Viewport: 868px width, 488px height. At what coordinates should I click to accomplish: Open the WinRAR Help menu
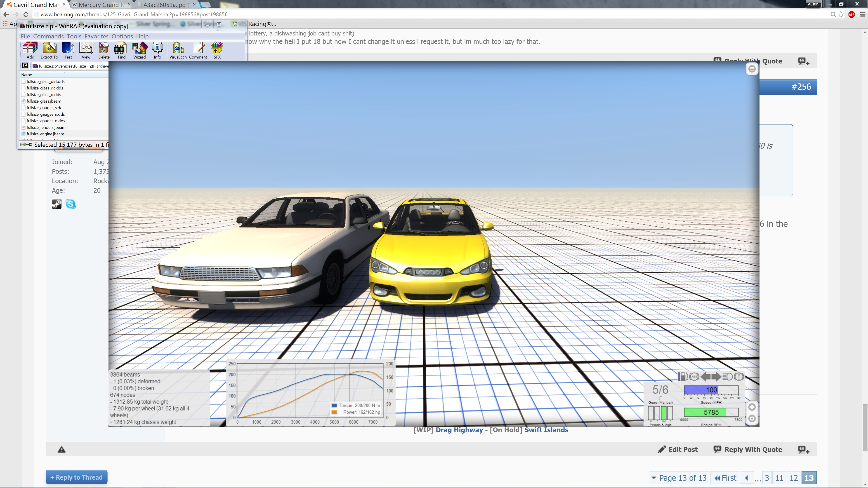point(142,36)
